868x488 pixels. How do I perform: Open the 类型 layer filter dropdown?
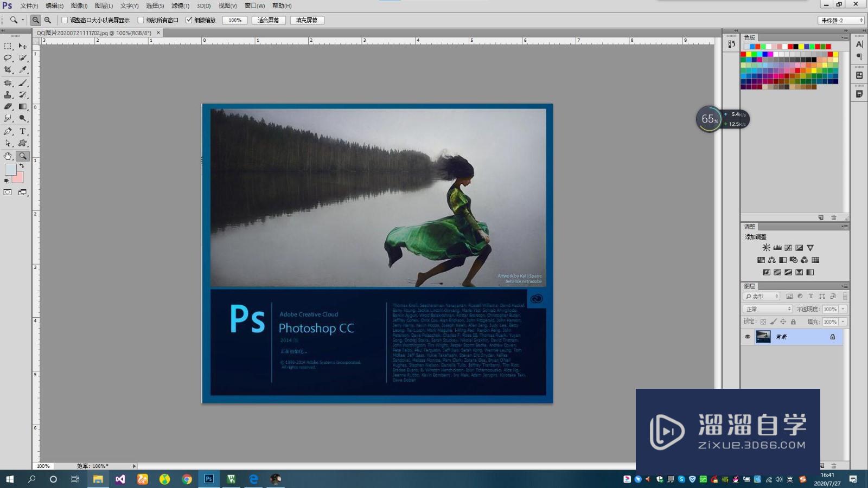762,296
